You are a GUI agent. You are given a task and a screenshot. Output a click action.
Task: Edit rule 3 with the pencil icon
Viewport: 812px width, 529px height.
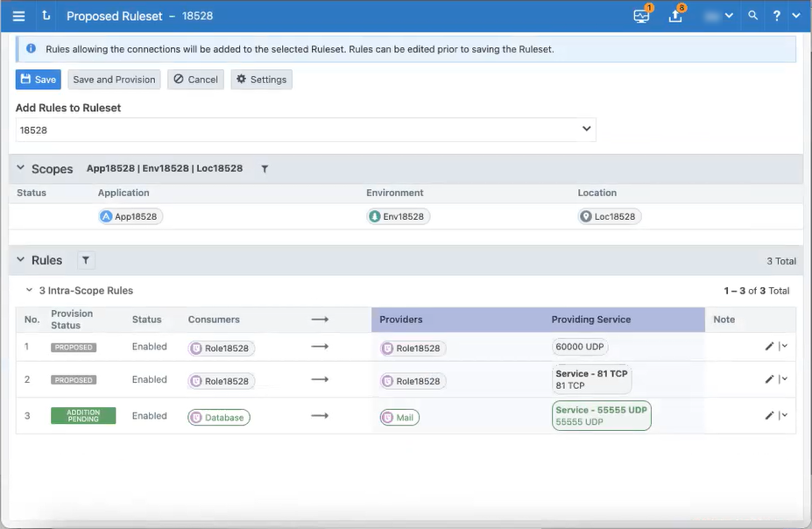click(769, 415)
